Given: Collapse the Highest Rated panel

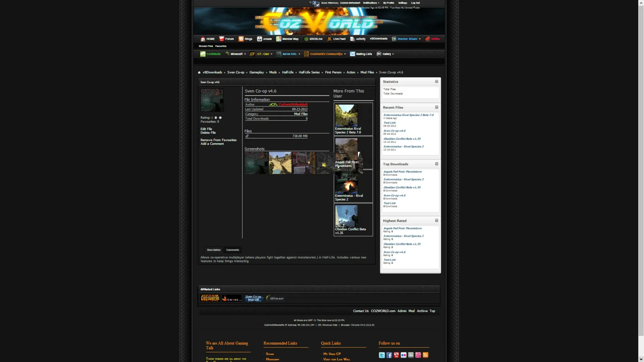Looking at the screenshot, I should (x=436, y=221).
